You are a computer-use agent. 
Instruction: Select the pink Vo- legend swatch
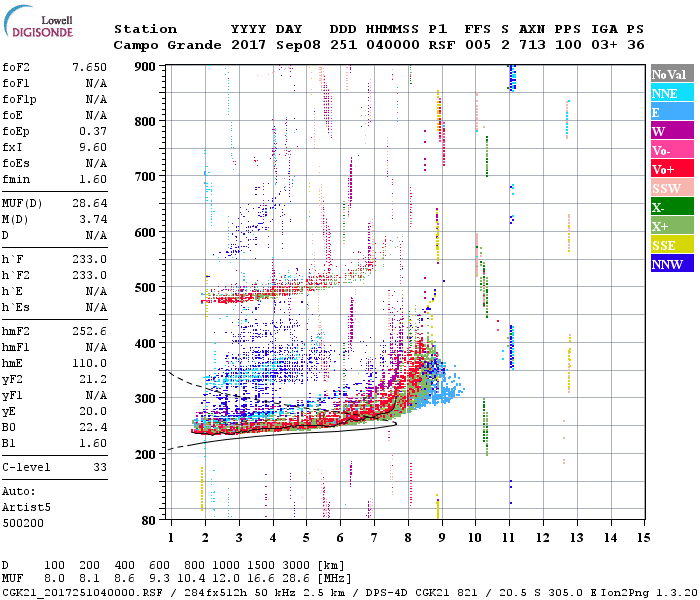click(x=672, y=150)
